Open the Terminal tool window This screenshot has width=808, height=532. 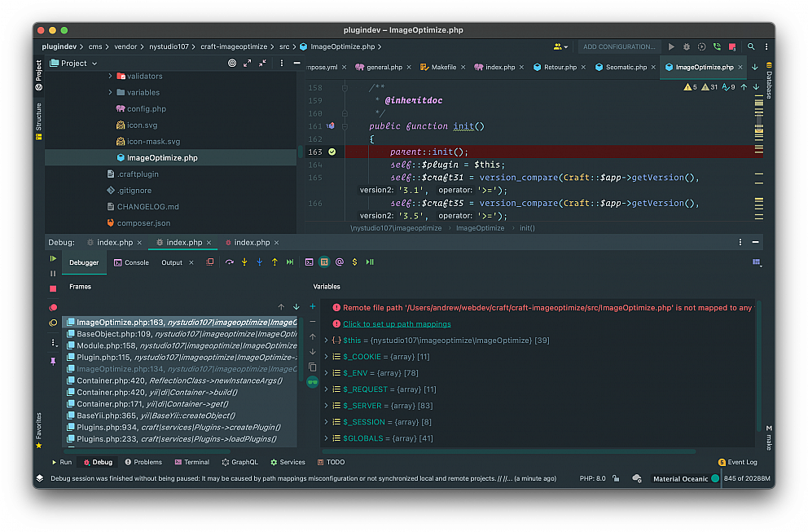[x=191, y=462]
